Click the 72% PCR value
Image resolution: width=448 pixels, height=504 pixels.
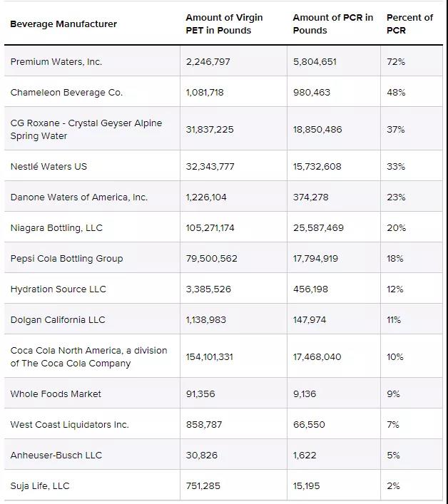tap(396, 62)
